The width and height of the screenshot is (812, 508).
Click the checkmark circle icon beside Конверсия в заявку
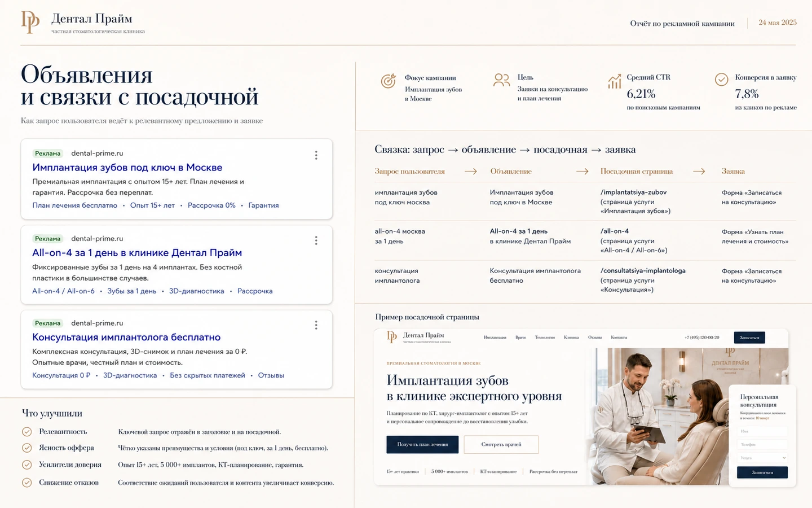(722, 80)
